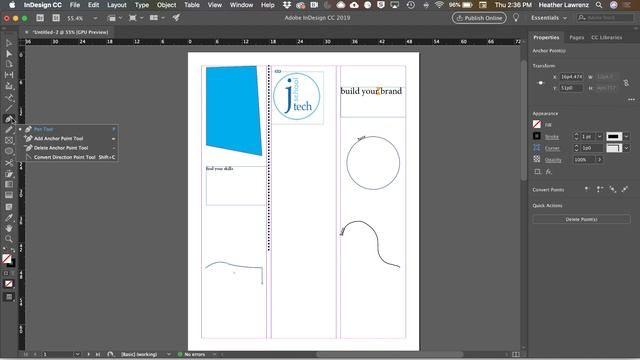The image size is (640, 360).
Task: Convert point to plain point
Action: pyautogui.click(x=587, y=189)
